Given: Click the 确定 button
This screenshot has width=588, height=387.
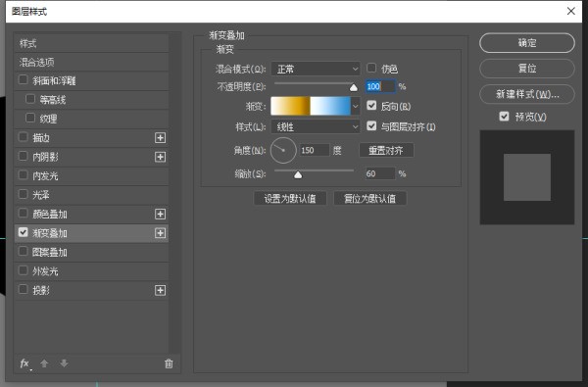Looking at the screenshot, I should point(527,43).
